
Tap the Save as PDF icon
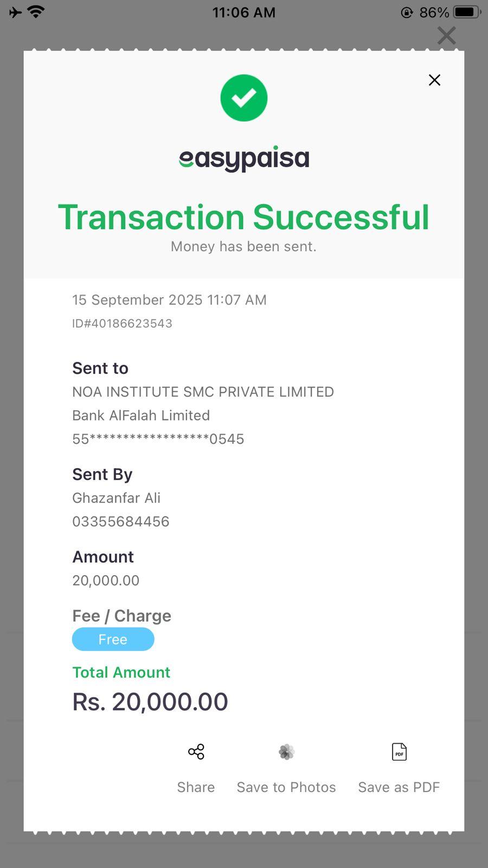[399, 752]
